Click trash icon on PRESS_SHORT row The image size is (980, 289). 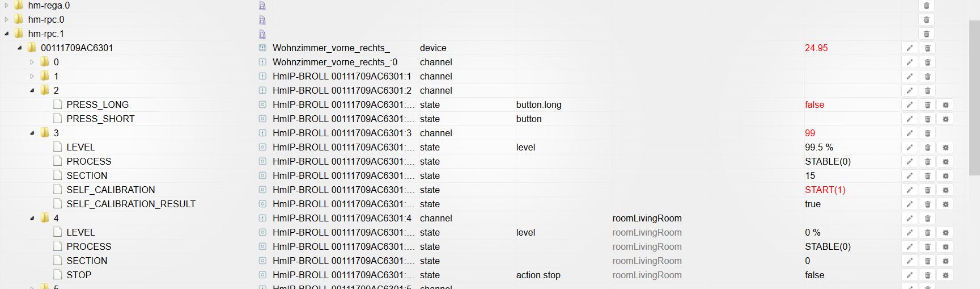coord(927,119)
